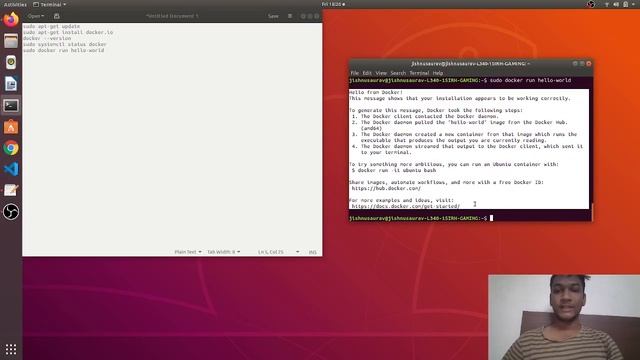Open Ubuntu Software in the dock
The image size is (640, 360).
11,127
